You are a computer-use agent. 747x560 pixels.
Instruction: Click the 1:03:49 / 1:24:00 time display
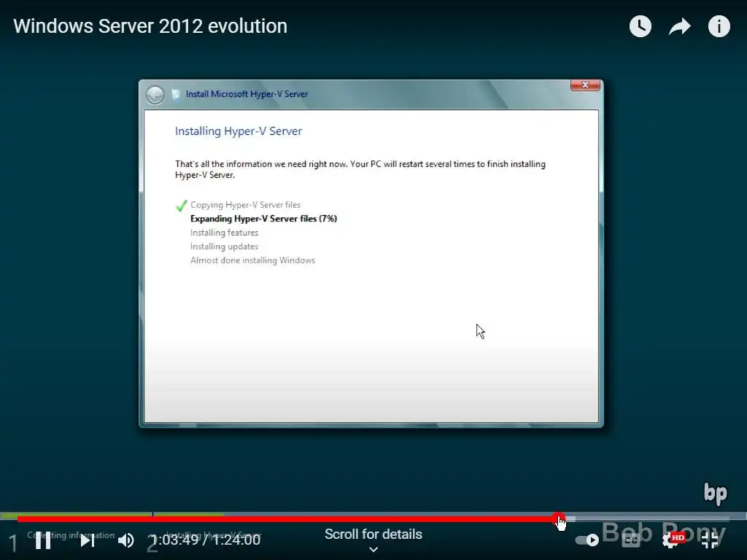coord(206,540)
